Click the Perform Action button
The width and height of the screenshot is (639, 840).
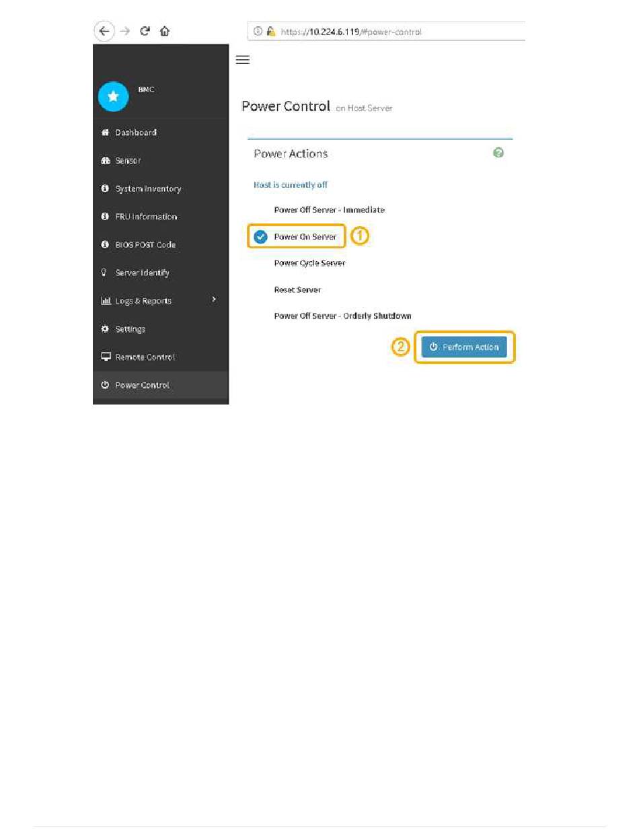[x=465, y=347]
